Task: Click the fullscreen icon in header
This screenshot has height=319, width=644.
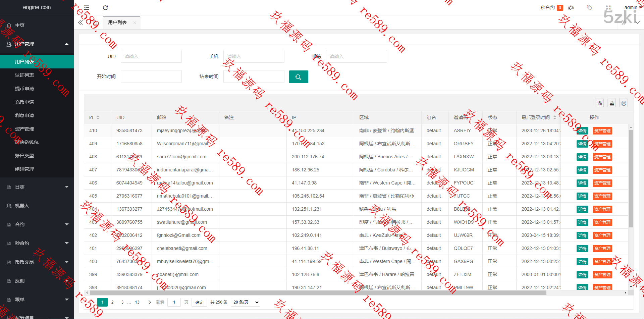Action: tap(608, 8)
